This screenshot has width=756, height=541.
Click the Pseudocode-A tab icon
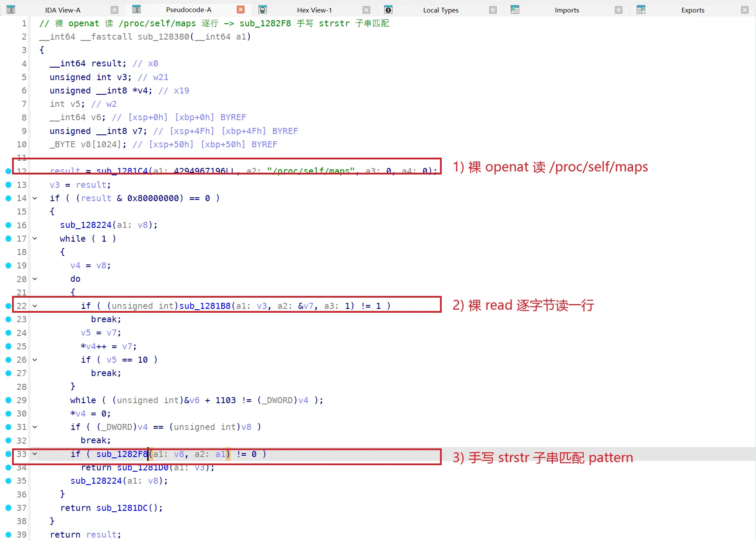[136, 9]
